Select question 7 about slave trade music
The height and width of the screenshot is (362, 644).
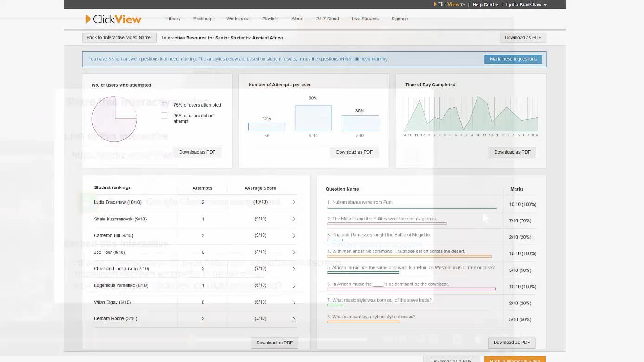(x=380, y=300)
